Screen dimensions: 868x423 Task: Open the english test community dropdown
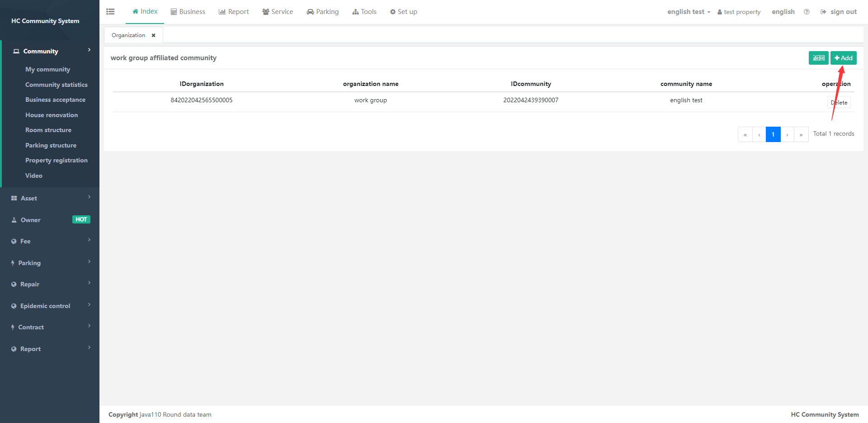(x=689, y=12)
